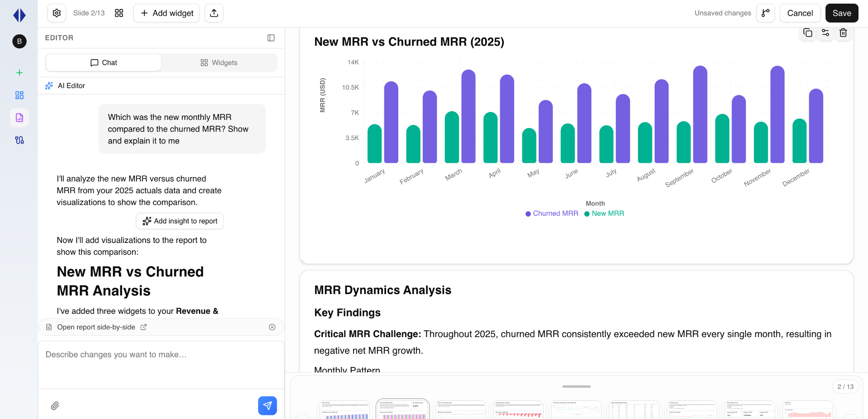
Task: Click the Add widget button
Action: tap(166, 13)
